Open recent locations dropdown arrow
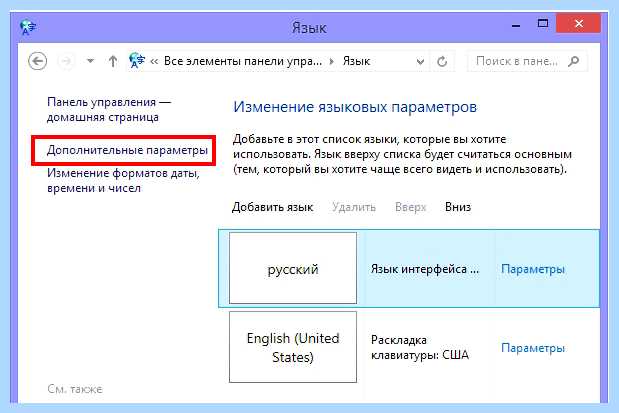This screenshot has height=413, width=619. (x=90, y=61)
